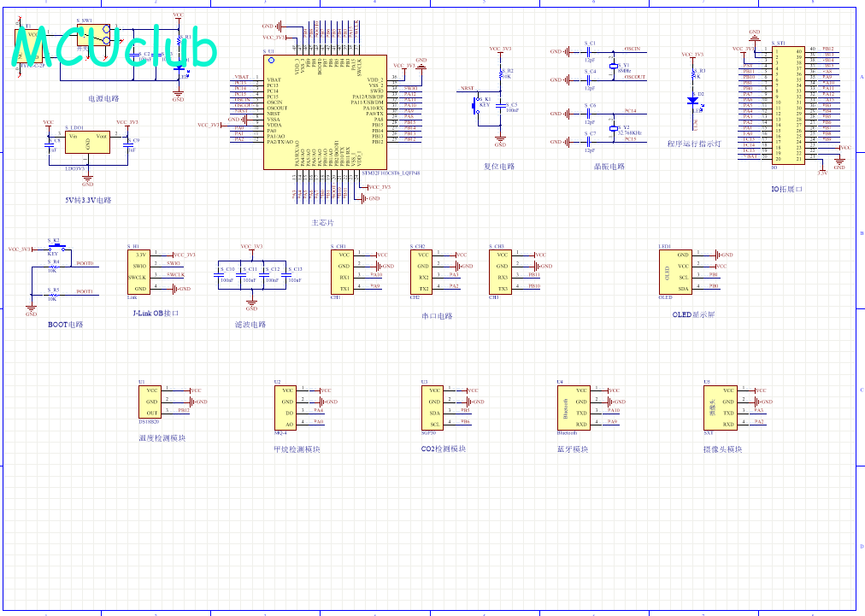
Task: Select the U3 SGP30 sensor block
Action: (x=432, y=408)
